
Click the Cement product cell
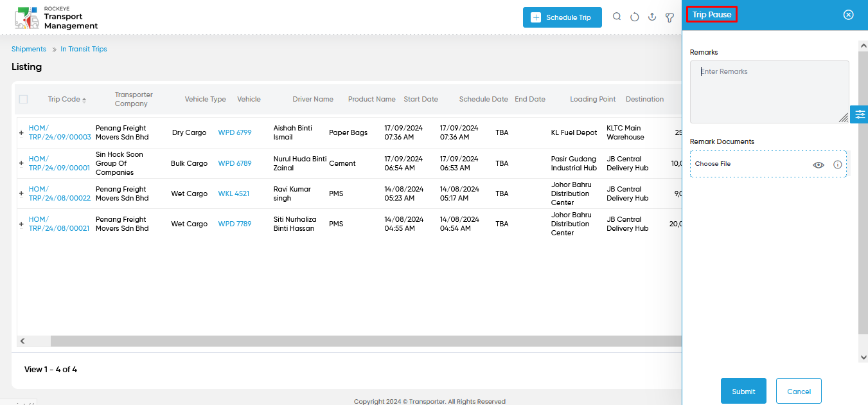tap(342, 163)
